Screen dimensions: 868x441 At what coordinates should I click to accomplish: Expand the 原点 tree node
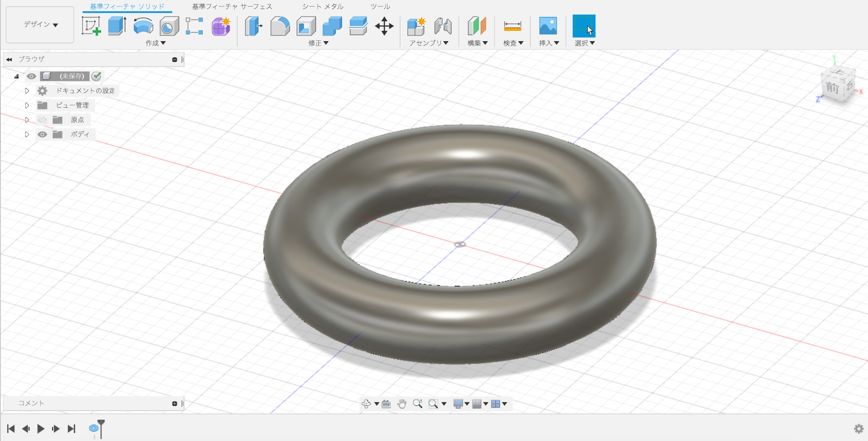27,120
